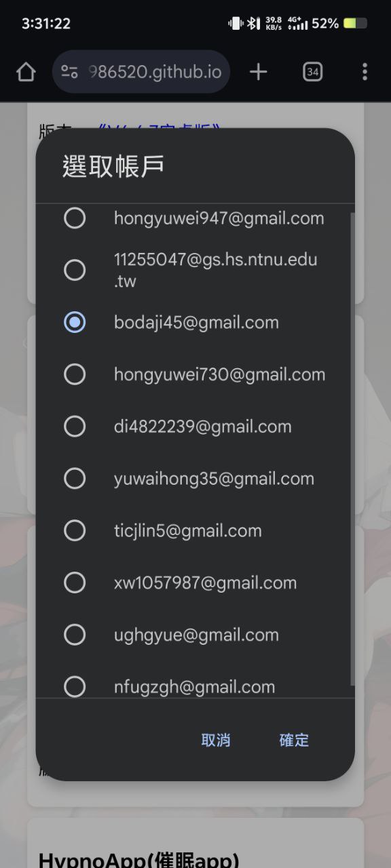Choose hongyuwei730@gmail.com account option
Image resolution: width=391 pixels, height=868 pixels.
(195, 374)
